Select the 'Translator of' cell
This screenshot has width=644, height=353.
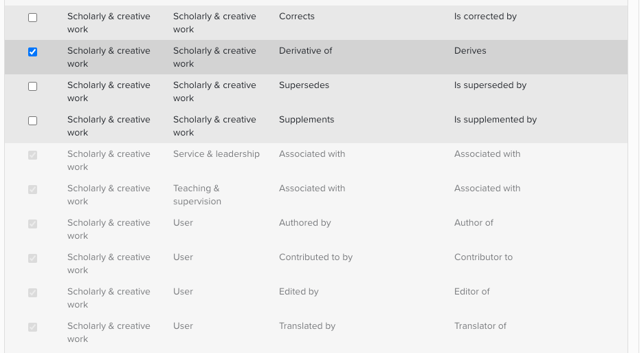click(x=480, y=326)
